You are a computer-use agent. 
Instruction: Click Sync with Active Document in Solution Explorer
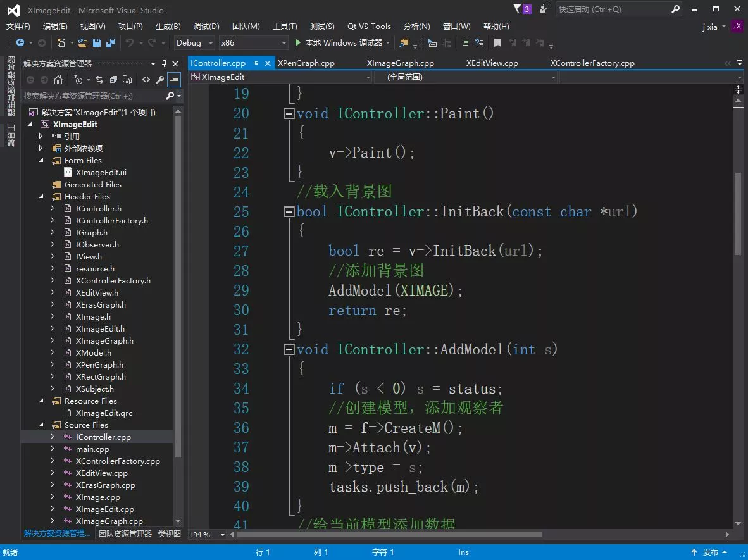tap(99, 80)
